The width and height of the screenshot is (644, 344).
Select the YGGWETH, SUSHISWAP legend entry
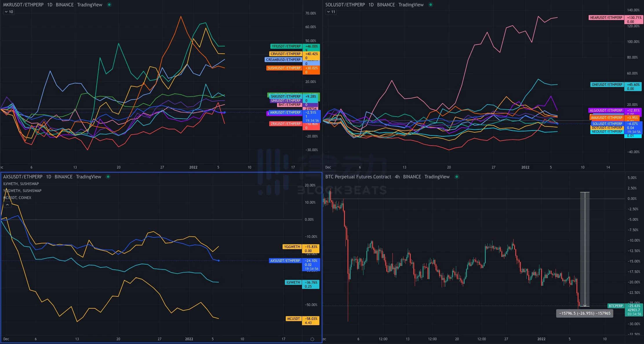[22, 191]
